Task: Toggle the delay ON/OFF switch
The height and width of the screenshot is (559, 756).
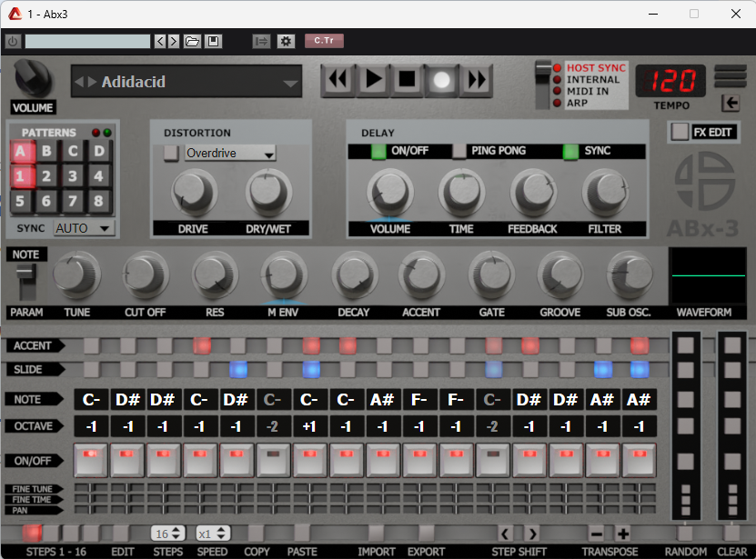Action: tap(378, 151)
